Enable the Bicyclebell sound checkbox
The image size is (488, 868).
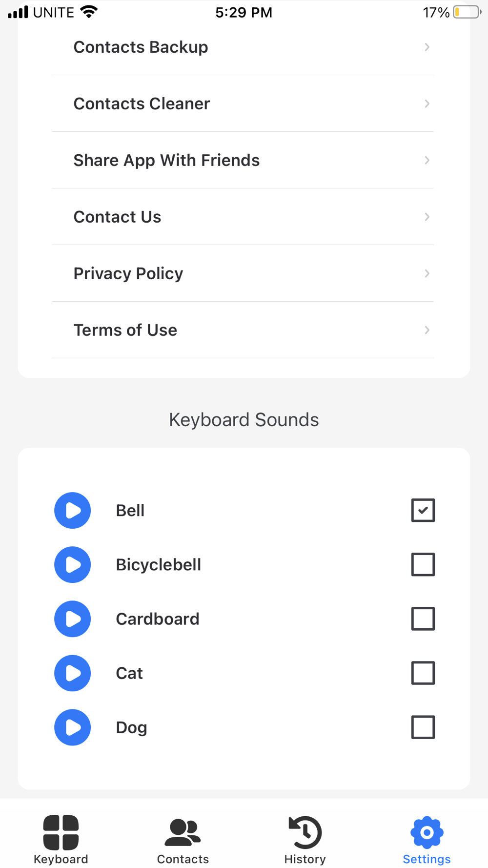[x=423, y=564]
